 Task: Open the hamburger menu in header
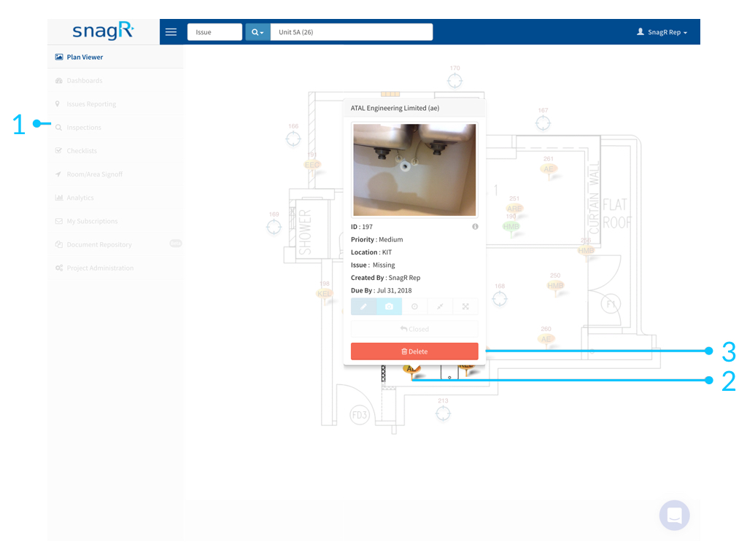(171, 32)
